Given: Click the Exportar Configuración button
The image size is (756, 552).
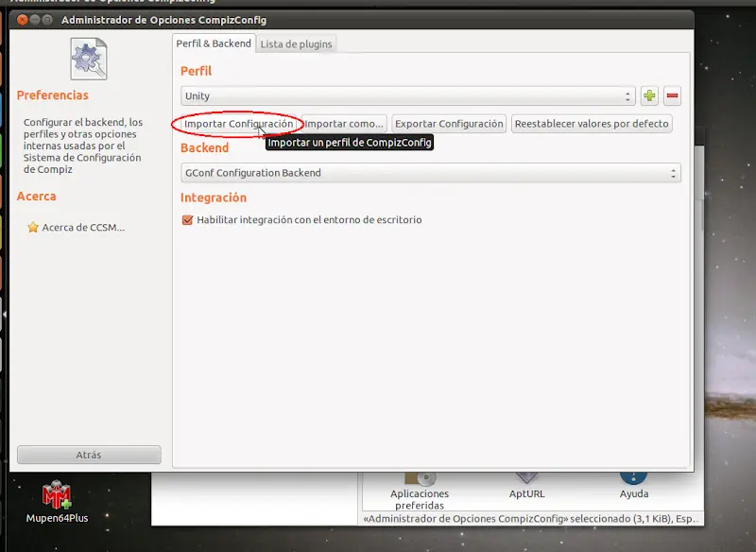Looking at the screenshot, I should click(449, 124).
